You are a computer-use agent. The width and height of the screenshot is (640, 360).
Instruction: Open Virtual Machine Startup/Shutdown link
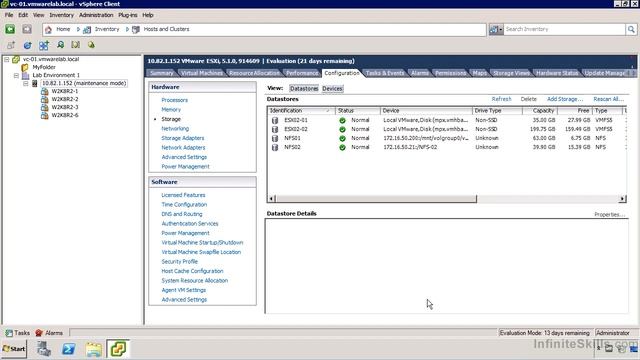(202, 242)
